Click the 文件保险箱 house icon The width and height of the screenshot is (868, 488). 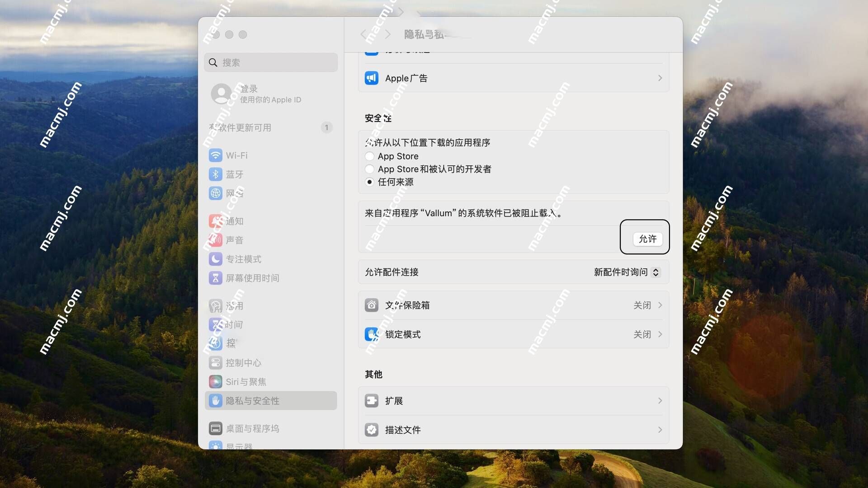point(372,305)
